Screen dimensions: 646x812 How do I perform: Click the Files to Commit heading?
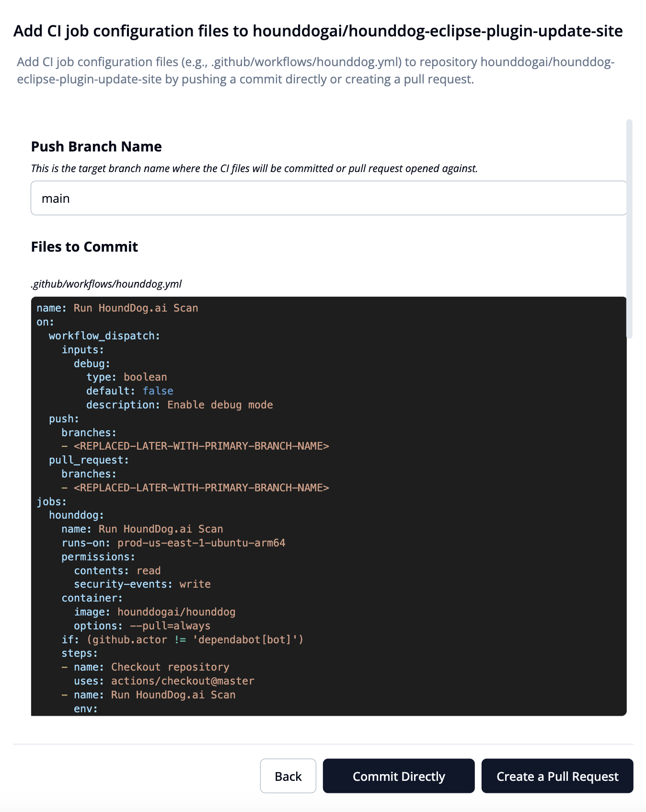click(x=84, y=246)
